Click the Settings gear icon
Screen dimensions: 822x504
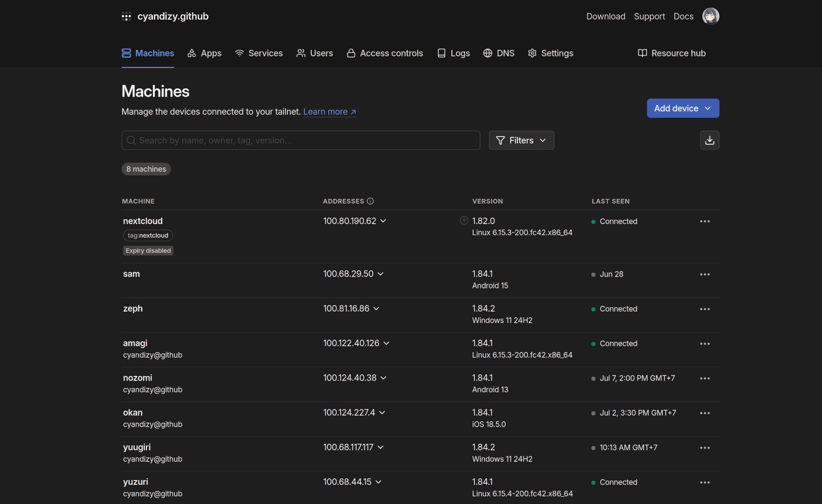532,53
